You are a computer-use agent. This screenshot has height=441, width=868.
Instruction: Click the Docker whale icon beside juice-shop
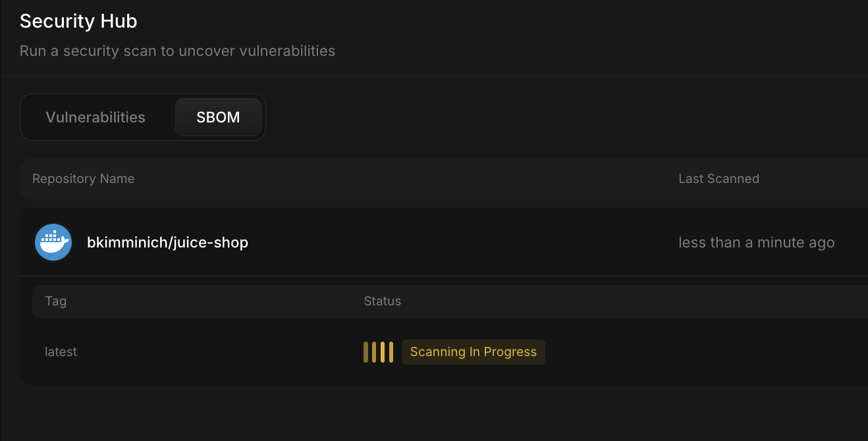click(53, 242)
